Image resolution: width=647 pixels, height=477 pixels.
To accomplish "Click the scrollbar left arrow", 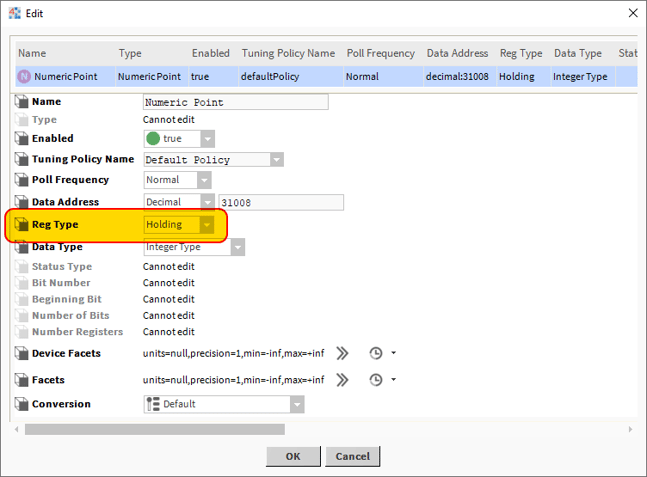I will pos(17,429).
